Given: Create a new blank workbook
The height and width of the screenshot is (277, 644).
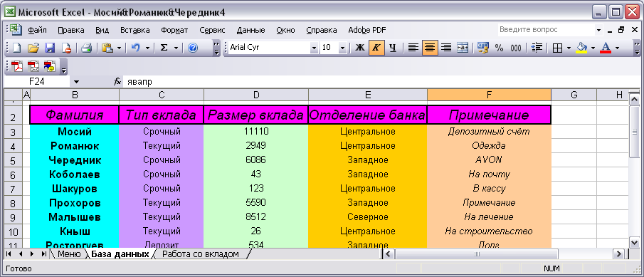Looking at the screenshot, I should (x=17, y=48).
